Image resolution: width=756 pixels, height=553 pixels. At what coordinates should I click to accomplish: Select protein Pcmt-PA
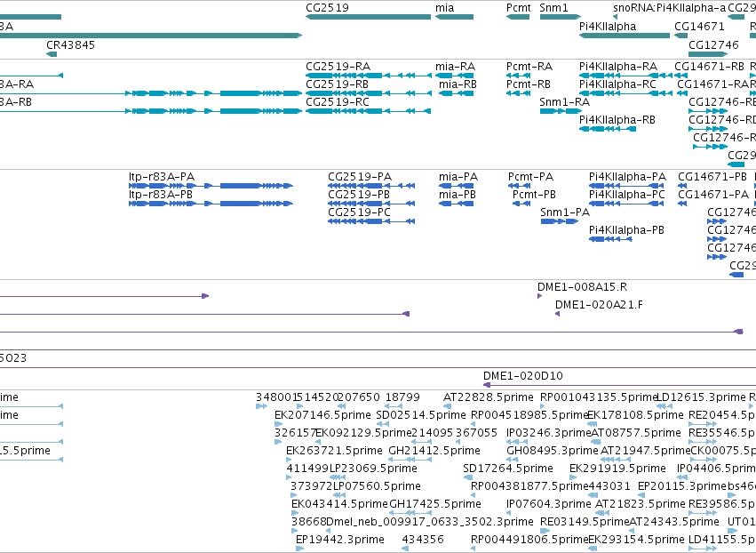click(x=531, y=177)
